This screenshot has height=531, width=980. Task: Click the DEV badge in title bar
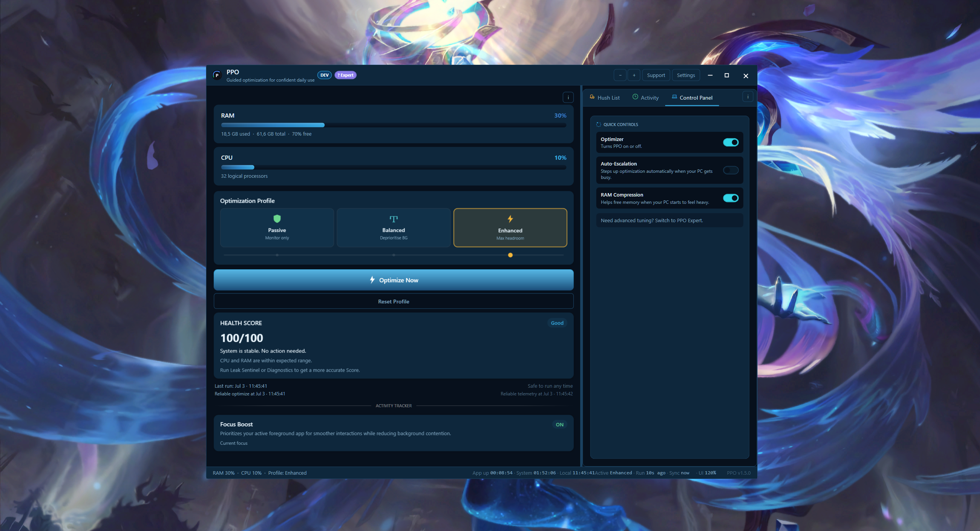tap(324, 75)
